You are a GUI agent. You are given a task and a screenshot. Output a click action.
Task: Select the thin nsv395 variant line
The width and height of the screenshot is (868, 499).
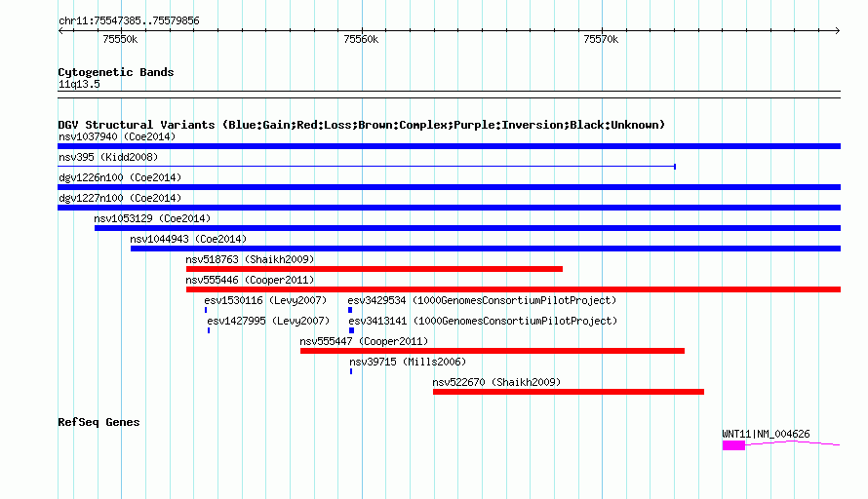tap(367, 167)
